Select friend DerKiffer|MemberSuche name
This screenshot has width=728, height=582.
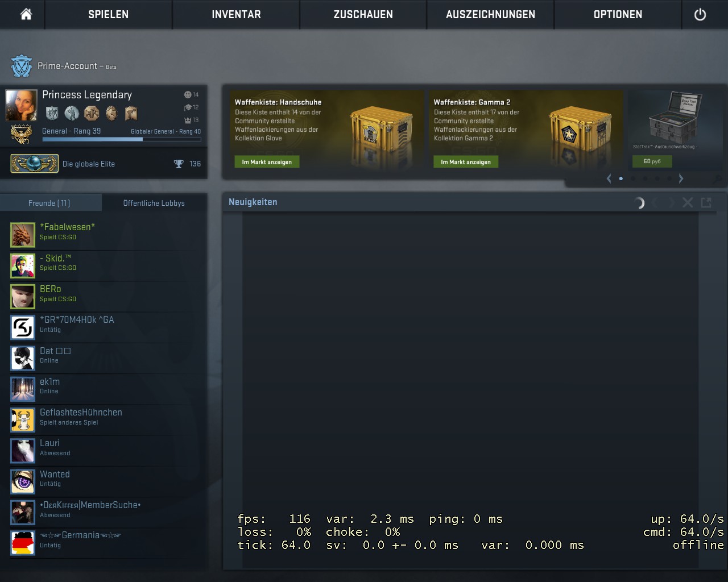click(90, 505)
